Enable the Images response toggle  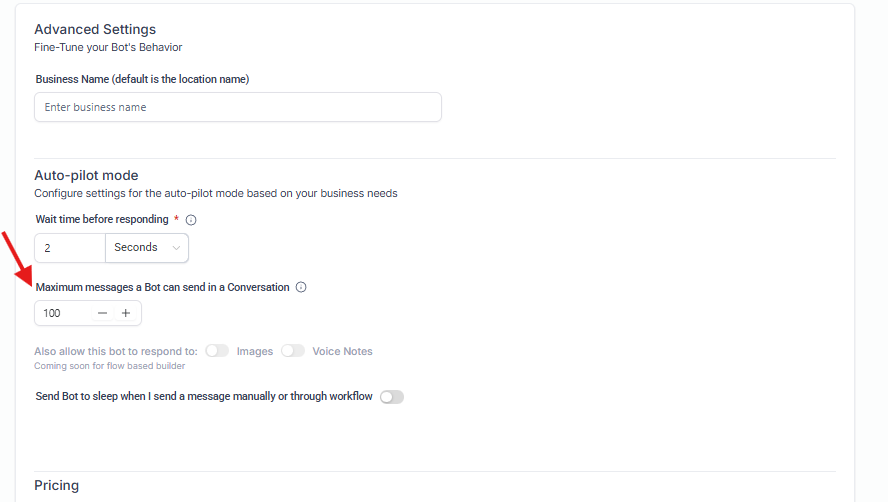click(x=217, y=351)
